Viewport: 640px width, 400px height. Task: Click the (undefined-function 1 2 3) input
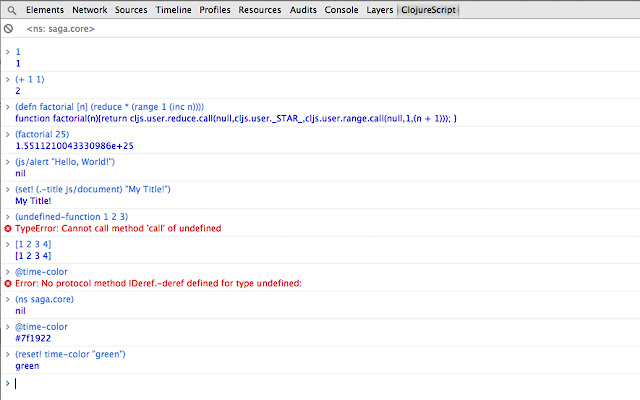pyautogui.click(x=72, y=217)
